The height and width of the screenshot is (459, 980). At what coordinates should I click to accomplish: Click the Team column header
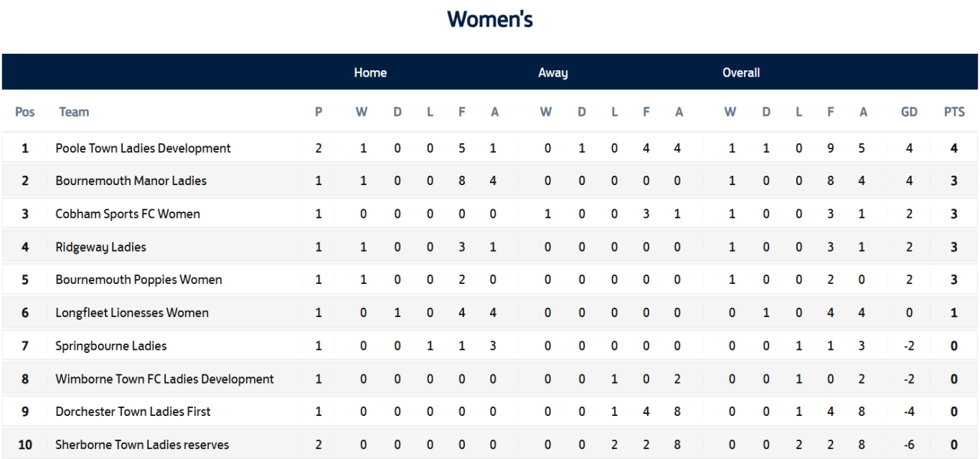pos(74,112)
